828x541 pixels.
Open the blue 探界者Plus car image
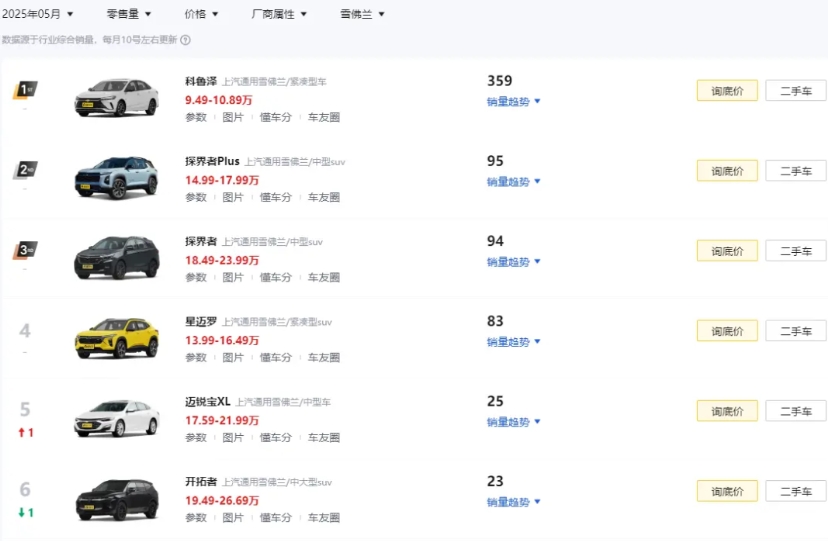click(x=116, y=177)
